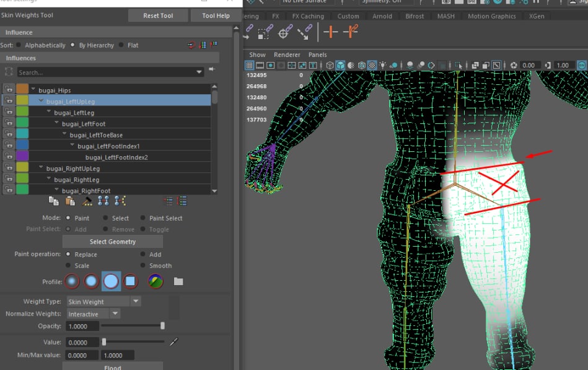Click the film gate icon in viewport toolbar
The height and width of the screenshot is (370, 588).
pos(260,65)
